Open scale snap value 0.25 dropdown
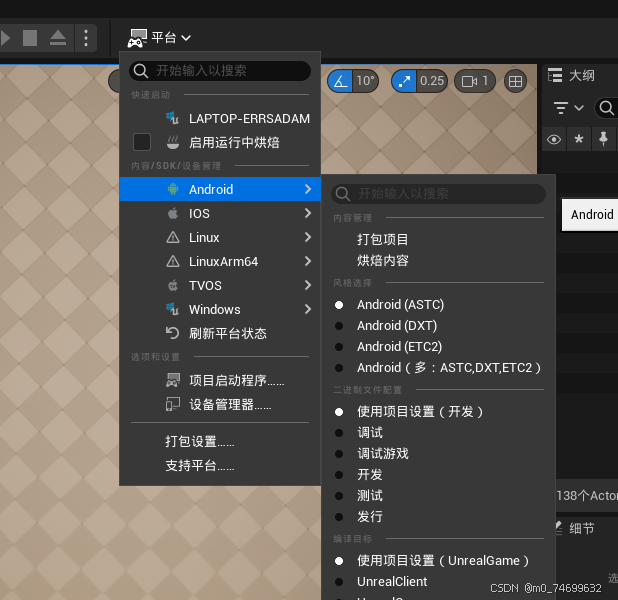The height and width of the screenshot is (600, 618). point(432,81)
